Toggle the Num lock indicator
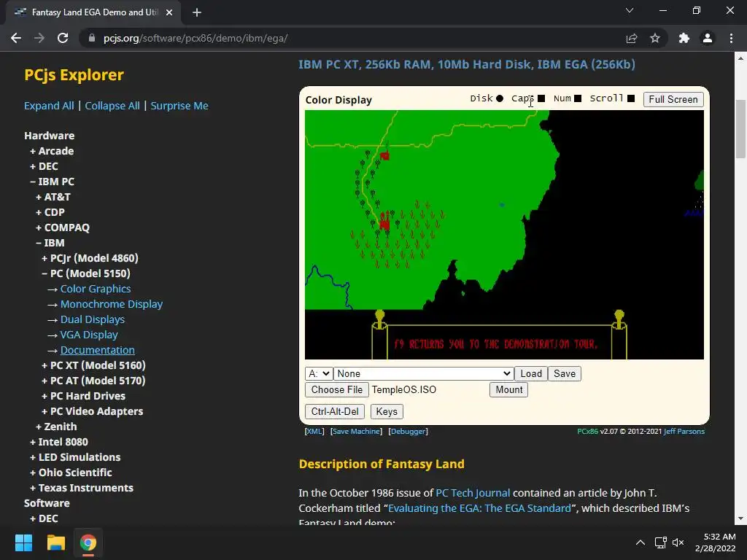The image size is (747, 560). coord(578,98)
